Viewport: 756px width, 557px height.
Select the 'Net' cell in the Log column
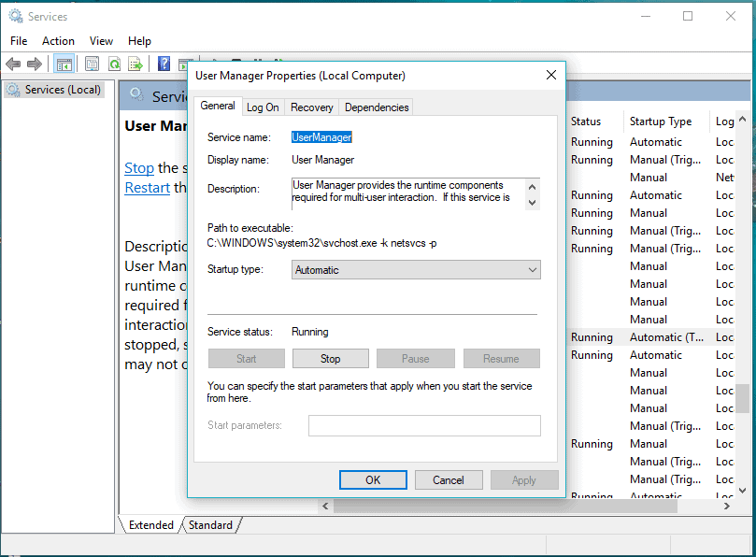coord(724,178)
